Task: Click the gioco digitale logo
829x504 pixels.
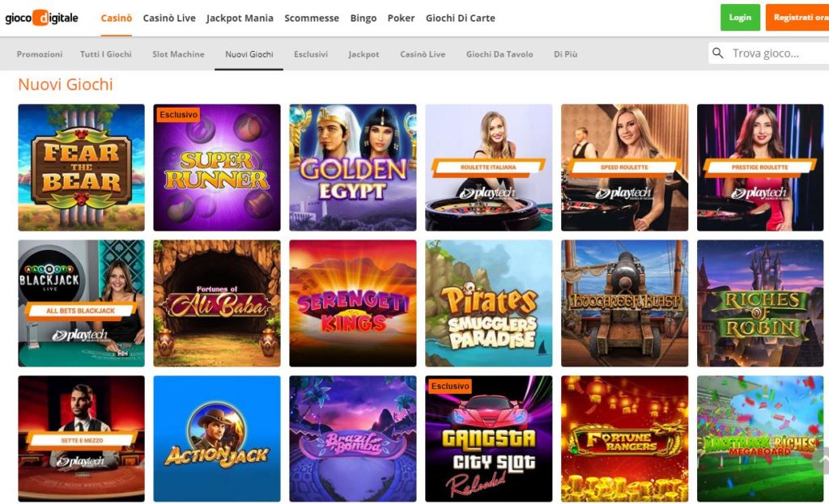Action: [42, 18]
